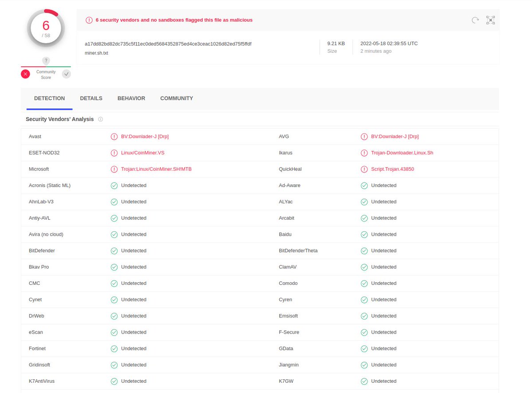Click the green check icon for K7GW
Screen dimensions: 532x393
(x=364, y=381)
